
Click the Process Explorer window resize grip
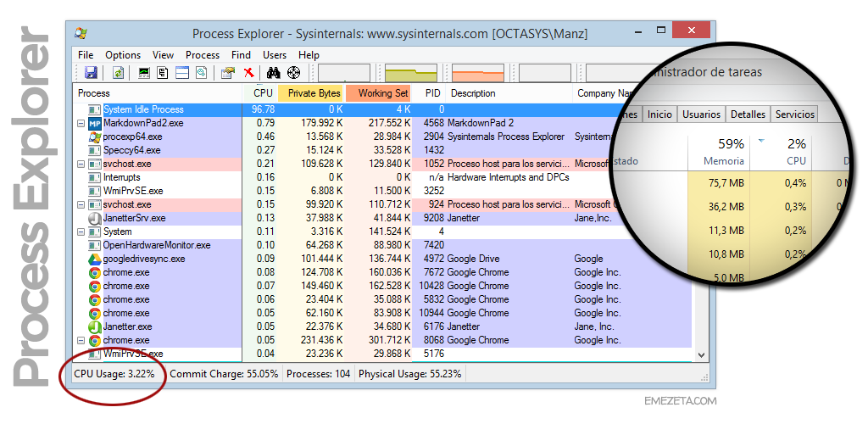[x=704, y=377]
